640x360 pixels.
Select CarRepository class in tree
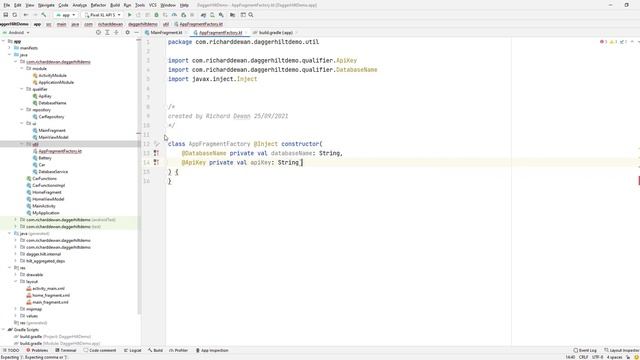[x=51, y=116]
